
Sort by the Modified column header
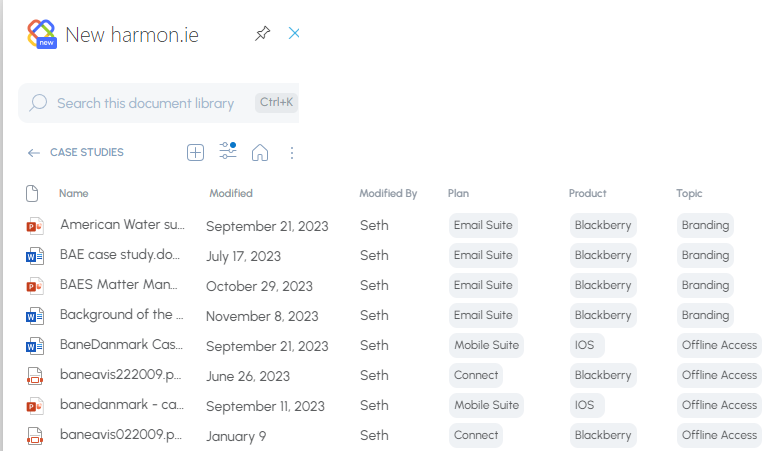231,193
